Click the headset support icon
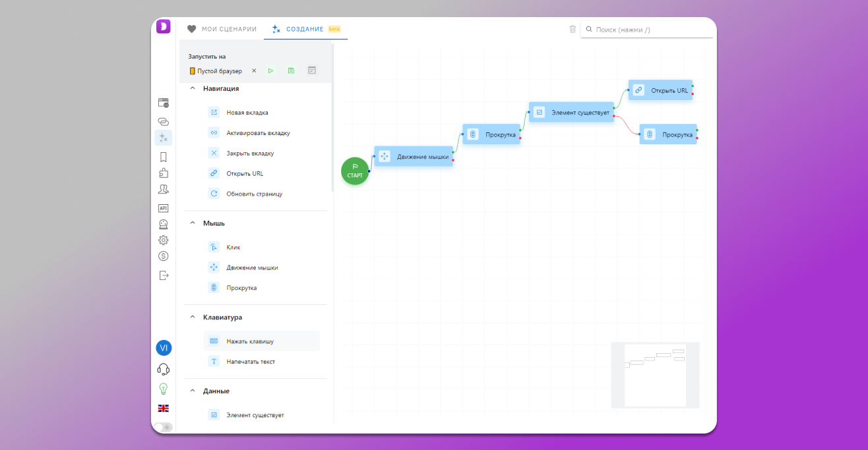 click(164, 369)
